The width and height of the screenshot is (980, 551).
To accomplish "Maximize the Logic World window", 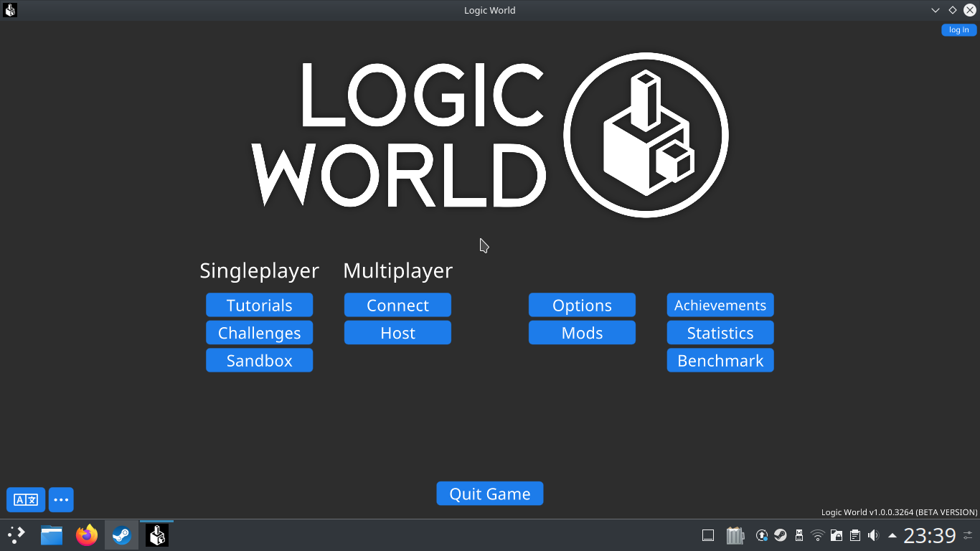I will click(953, 10).
